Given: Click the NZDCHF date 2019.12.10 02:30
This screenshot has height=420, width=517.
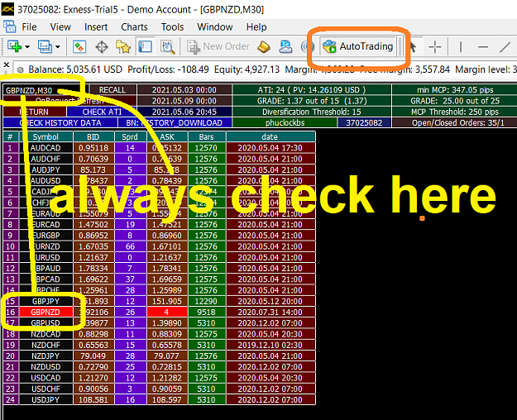Looking at the screenshot, I should click(x=270, y=345).
